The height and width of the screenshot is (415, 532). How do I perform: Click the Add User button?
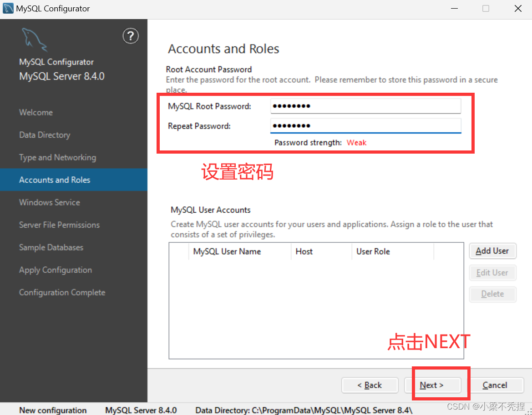[493, 251]
